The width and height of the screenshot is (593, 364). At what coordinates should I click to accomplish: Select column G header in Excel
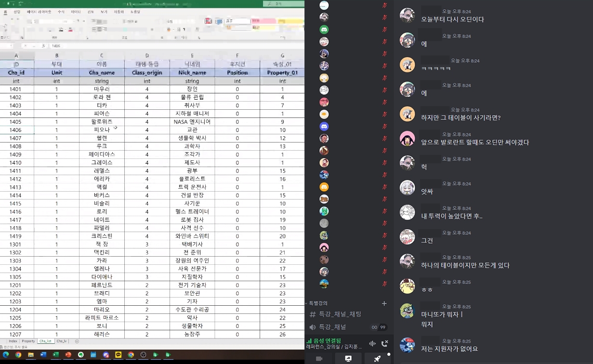pos(282,56)
